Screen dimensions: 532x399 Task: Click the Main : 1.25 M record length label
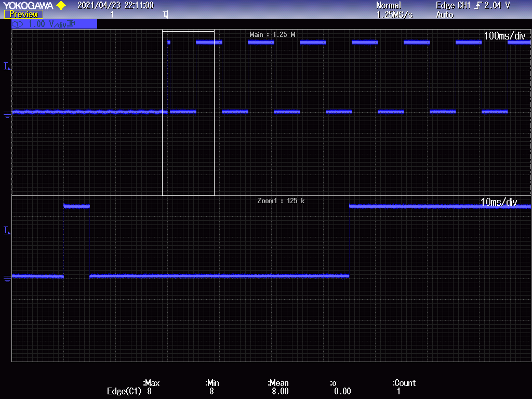tap(272, 35)
